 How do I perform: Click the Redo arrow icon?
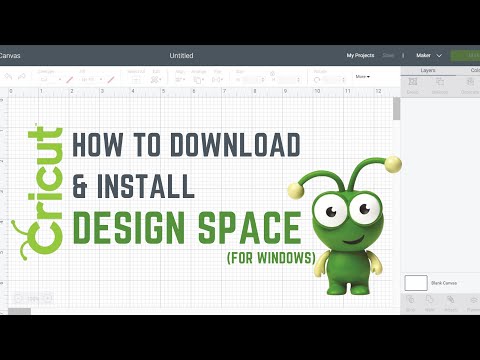tap(22, 77)
